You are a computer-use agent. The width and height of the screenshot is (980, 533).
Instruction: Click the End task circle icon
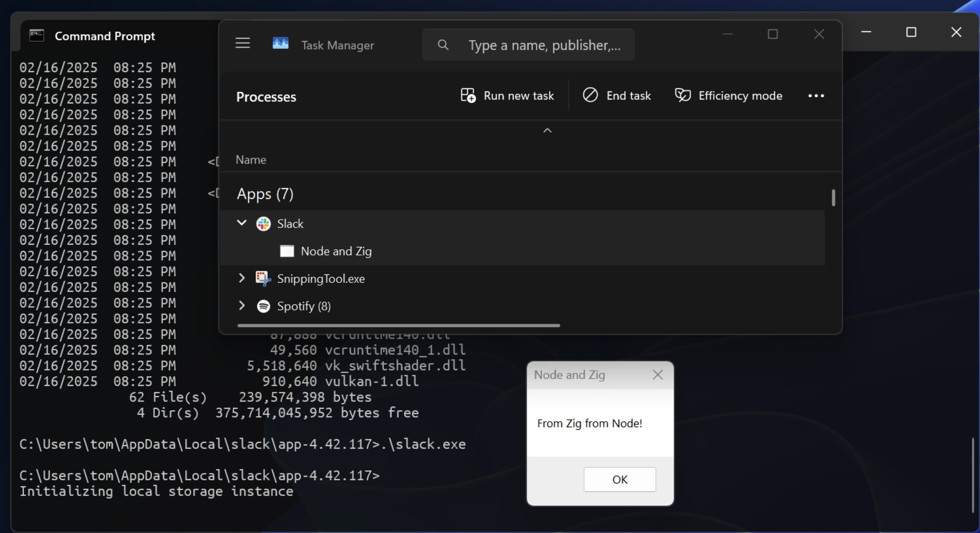point(590,95)
